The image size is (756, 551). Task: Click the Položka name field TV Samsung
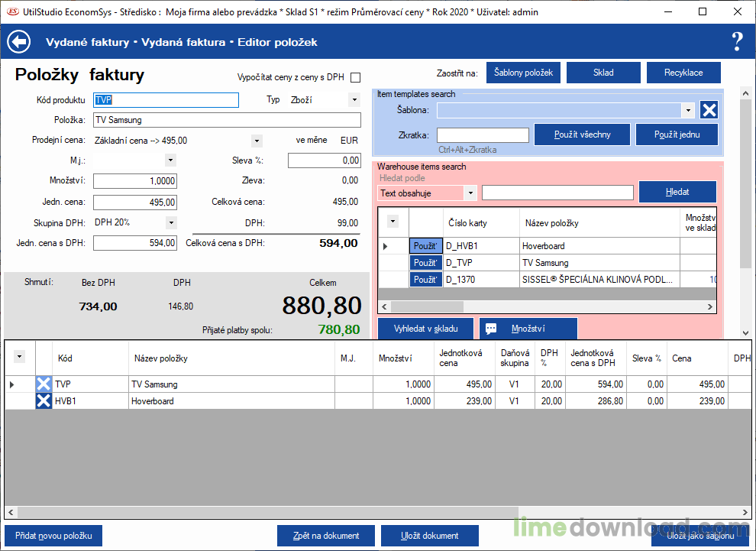[x=227, y=120]
